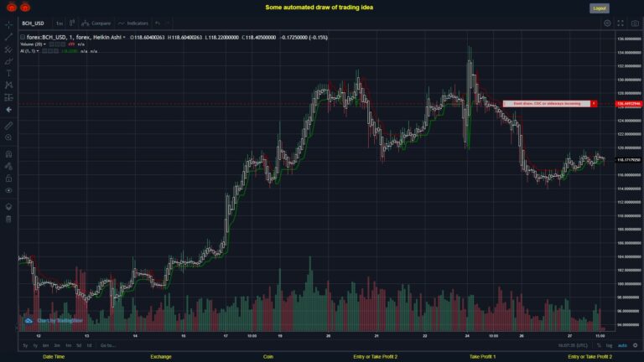Set time range to 1y
This screenshot has width=644, height=362.
tap(35, 345)
